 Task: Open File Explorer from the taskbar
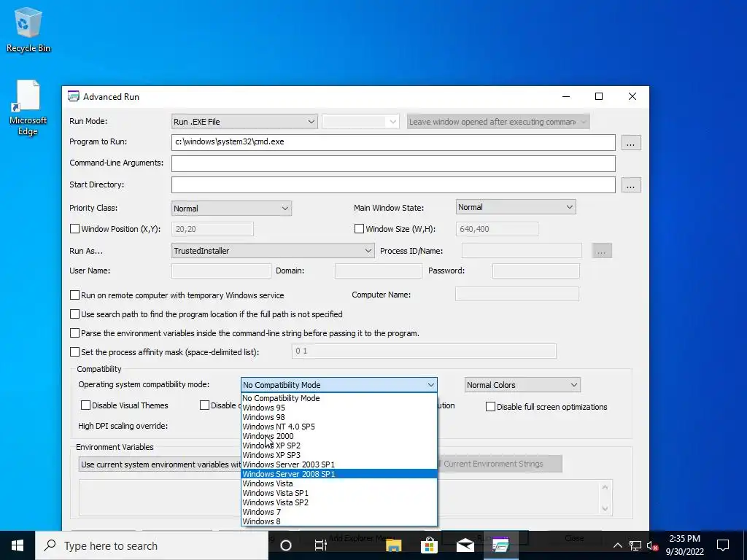(393, 545)
